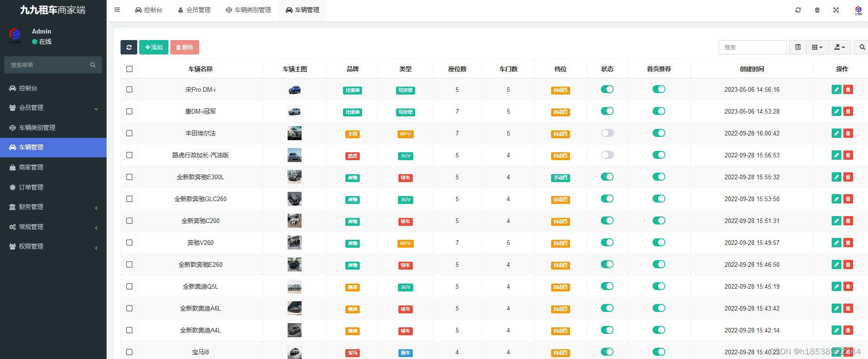868x359 pixels.
Task: Delete the 全新款奔驰E300L row
Action: [x=848, y=177]
